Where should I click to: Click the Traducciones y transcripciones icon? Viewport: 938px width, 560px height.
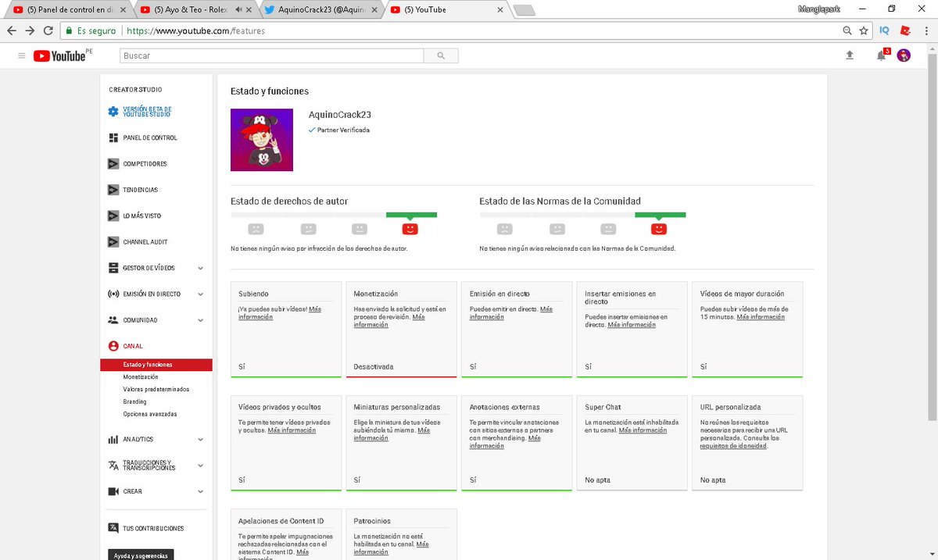pyautogui.click(x=113, y=465)
